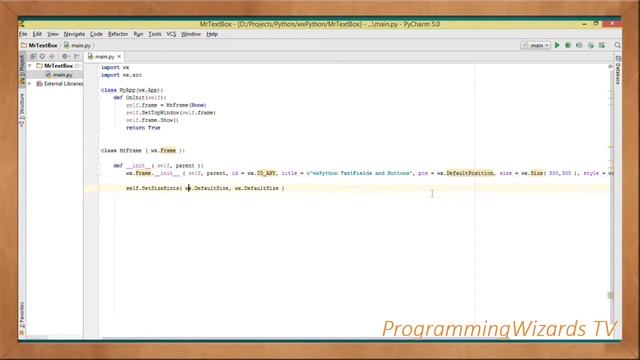Click highlighted 'ID_ANY' in the editor
This screenshot has width=640, height=360.
click(x=266, y=173)
